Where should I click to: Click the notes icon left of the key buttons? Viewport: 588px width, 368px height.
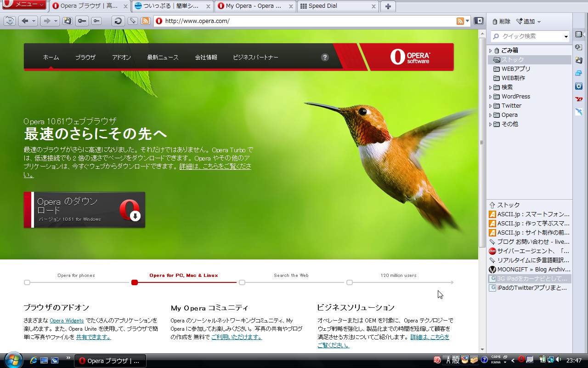(67, 21)
